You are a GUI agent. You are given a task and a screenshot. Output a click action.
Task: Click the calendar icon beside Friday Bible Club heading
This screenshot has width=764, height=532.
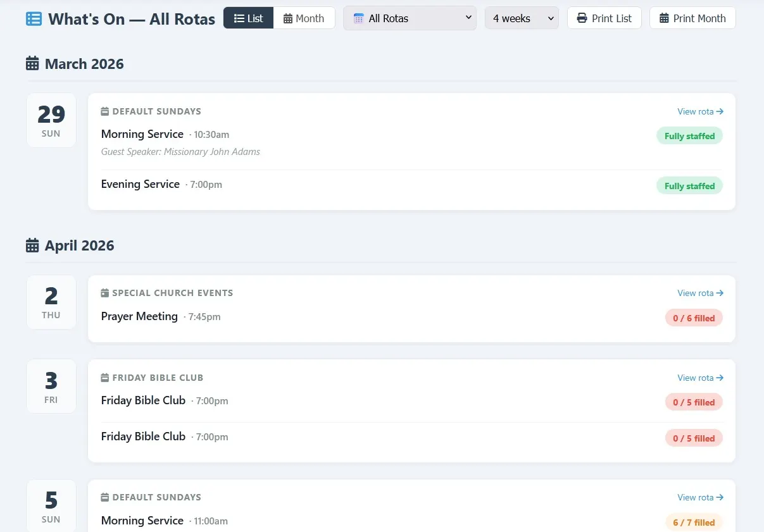click(x=105, y=378)
